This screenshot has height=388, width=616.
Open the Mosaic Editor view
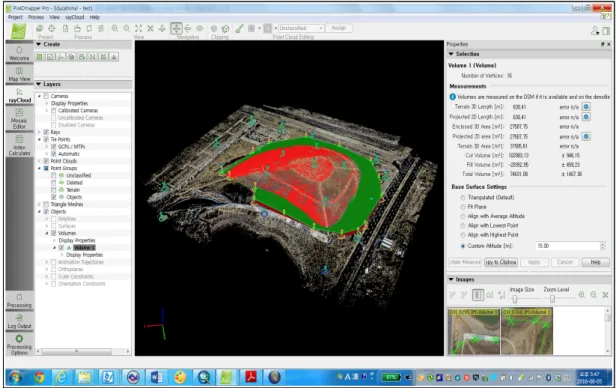19,119
